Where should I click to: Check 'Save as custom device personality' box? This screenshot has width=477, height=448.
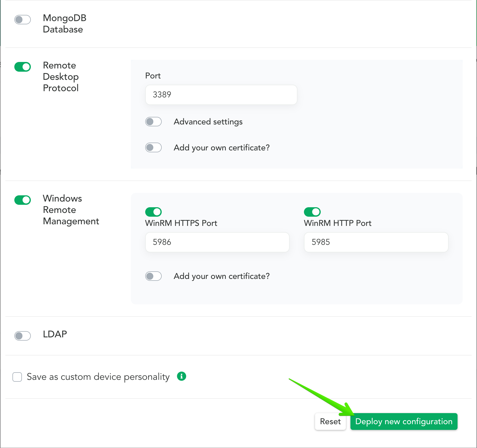pyautogui.click(x=17, y=377)
